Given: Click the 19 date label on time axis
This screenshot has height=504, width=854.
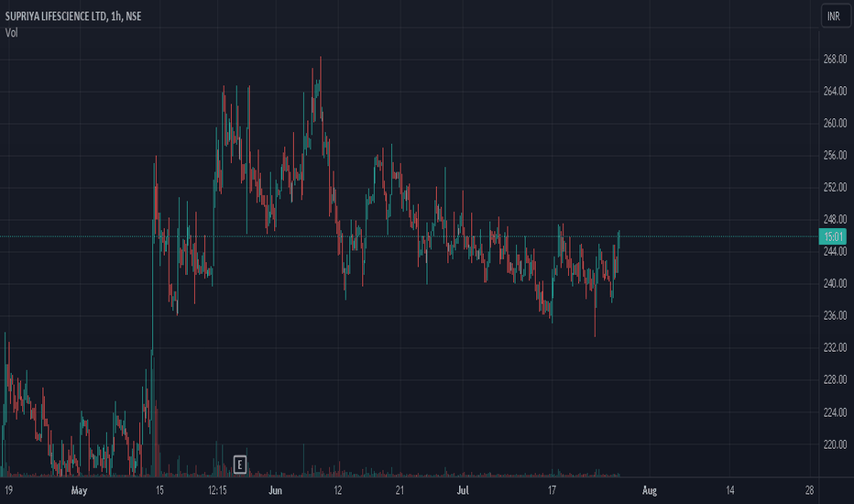Looking at the screenshot, I should (8, 490).
